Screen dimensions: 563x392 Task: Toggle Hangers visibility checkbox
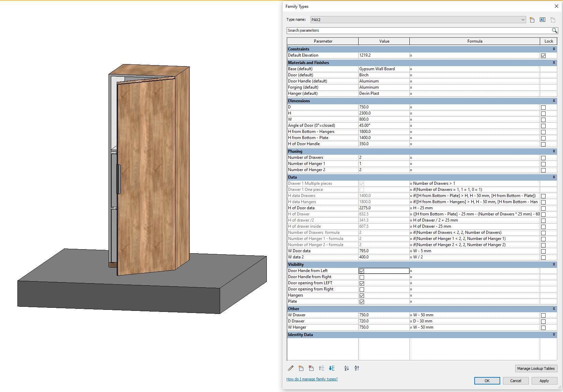coord(362,296)
